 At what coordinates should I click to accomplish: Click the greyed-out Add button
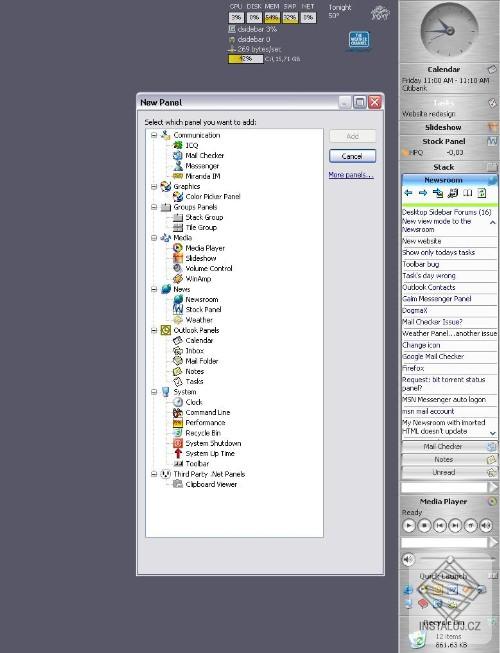[352, 136]
